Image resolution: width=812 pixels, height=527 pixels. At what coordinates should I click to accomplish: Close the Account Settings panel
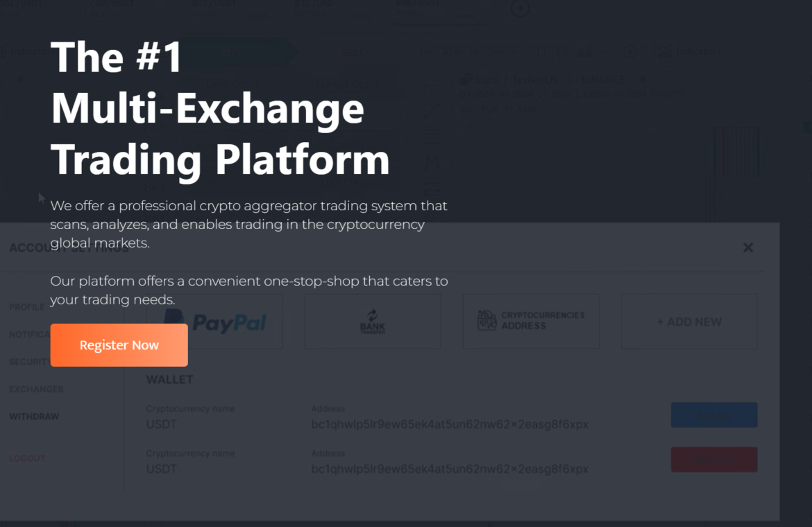(x=747, y=248)
